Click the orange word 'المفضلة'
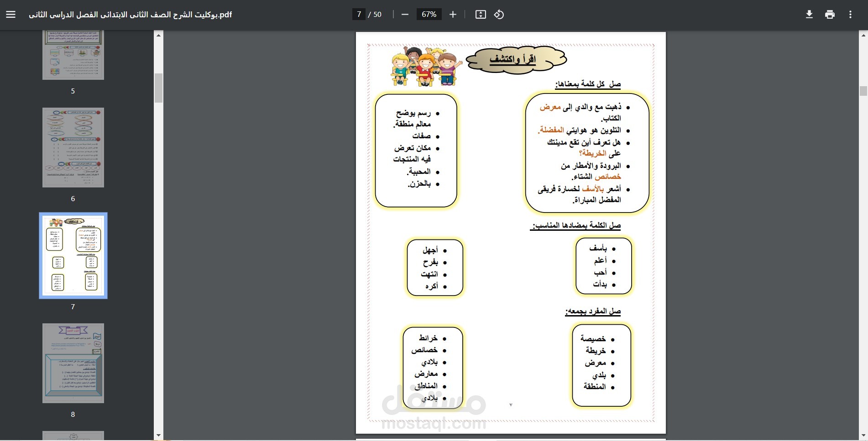 click(551, 130)
